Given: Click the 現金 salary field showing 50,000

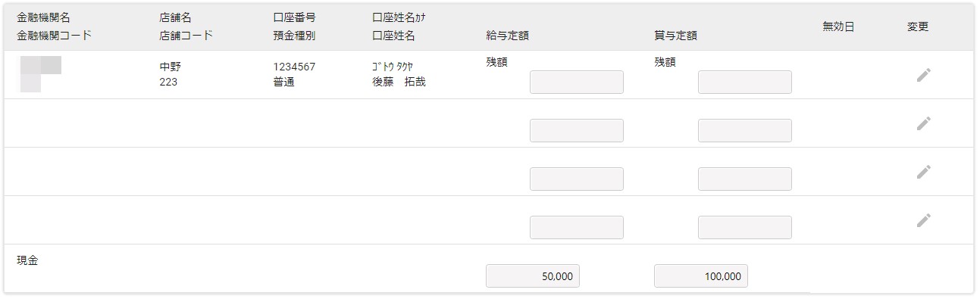Looking at the screenshot, I should click(533, 276).
